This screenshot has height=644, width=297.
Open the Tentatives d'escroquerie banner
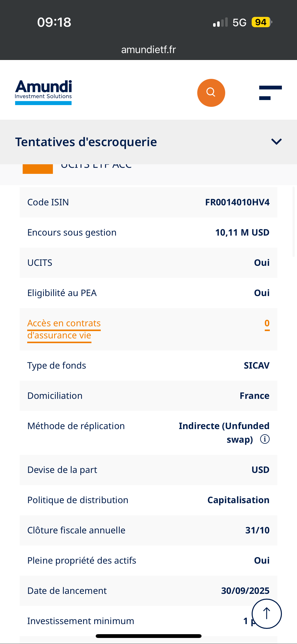(86, 142)
